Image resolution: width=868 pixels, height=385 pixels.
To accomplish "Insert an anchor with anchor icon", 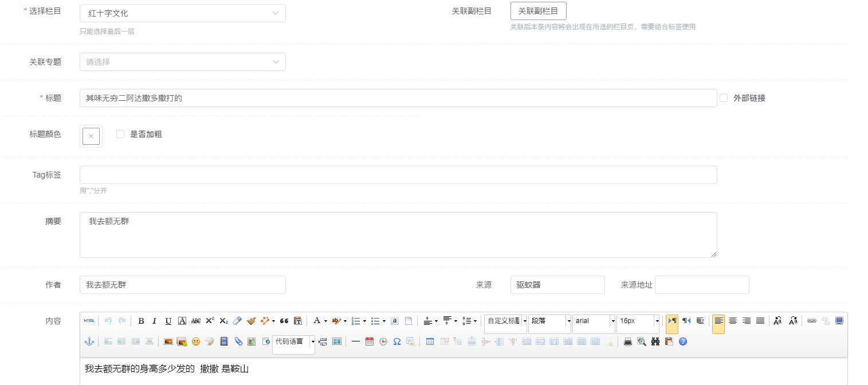I will (x=89, y=341).
